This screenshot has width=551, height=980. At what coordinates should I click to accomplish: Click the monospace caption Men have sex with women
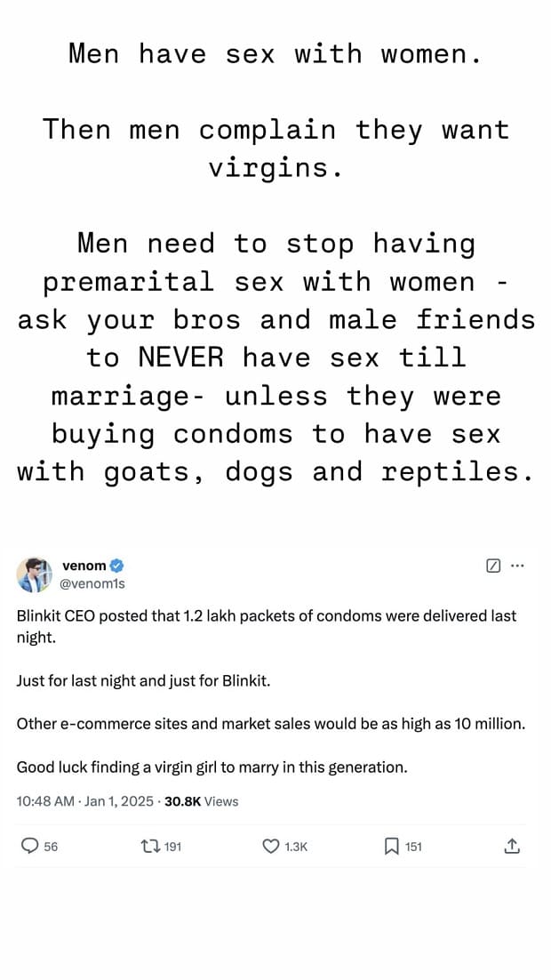[x=275, y=53]
